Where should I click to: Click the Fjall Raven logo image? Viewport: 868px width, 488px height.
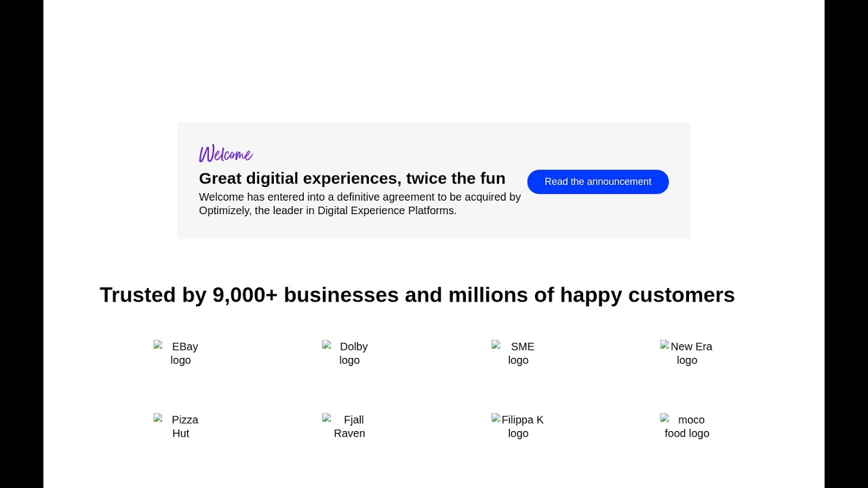[x=349, y=426]
